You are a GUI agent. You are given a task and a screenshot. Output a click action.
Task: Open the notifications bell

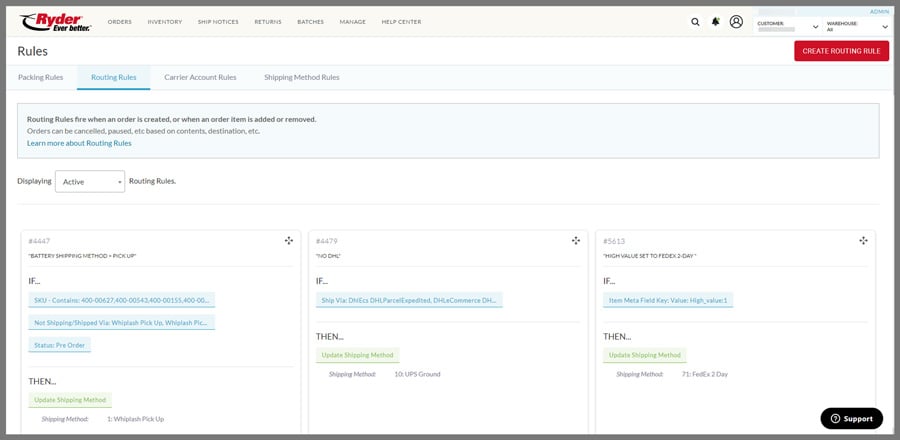[x=715, y=21]
